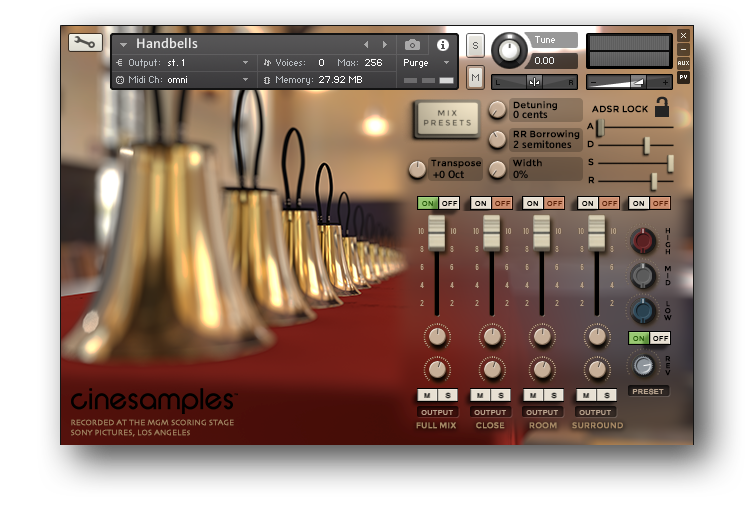Click the Room volume fader
754x505 pixels.
click(541, 233)
